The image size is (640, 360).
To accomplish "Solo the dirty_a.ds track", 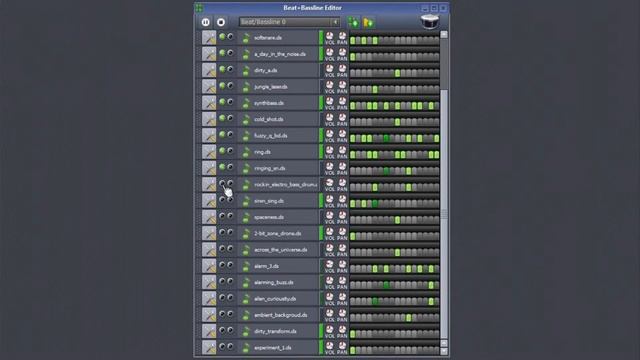I will click(230, 69).
